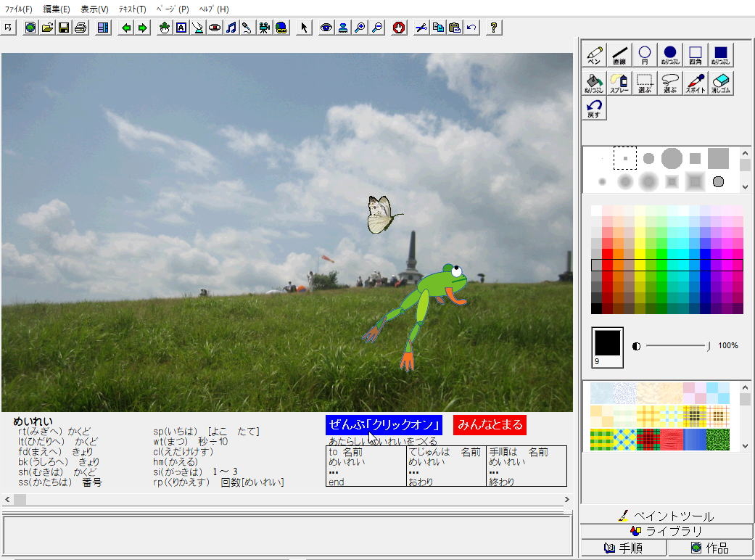The height and width of the screenshot is (560, 755).
Task: Select the スプレー (spray) tool
Action: coord(619,83)
